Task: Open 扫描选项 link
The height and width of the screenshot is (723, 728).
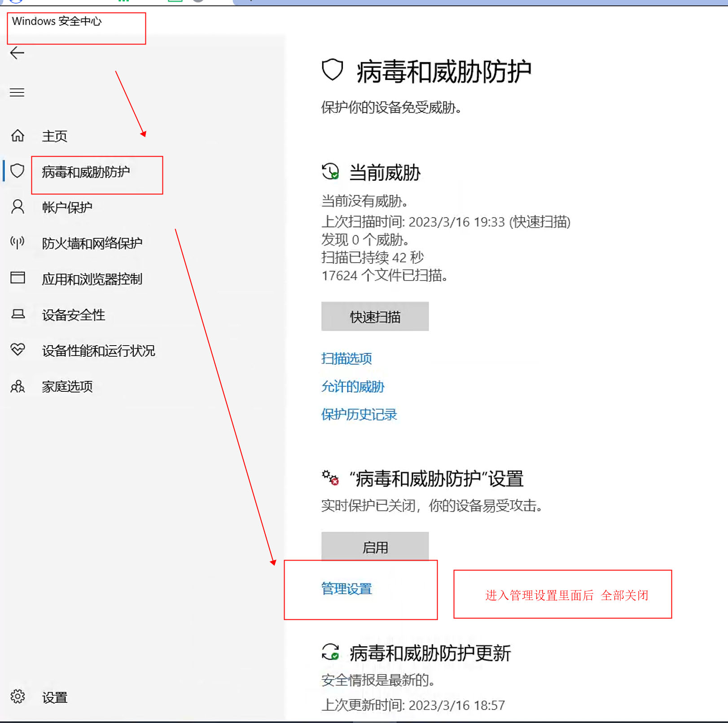Action: (x=346, y=359)
